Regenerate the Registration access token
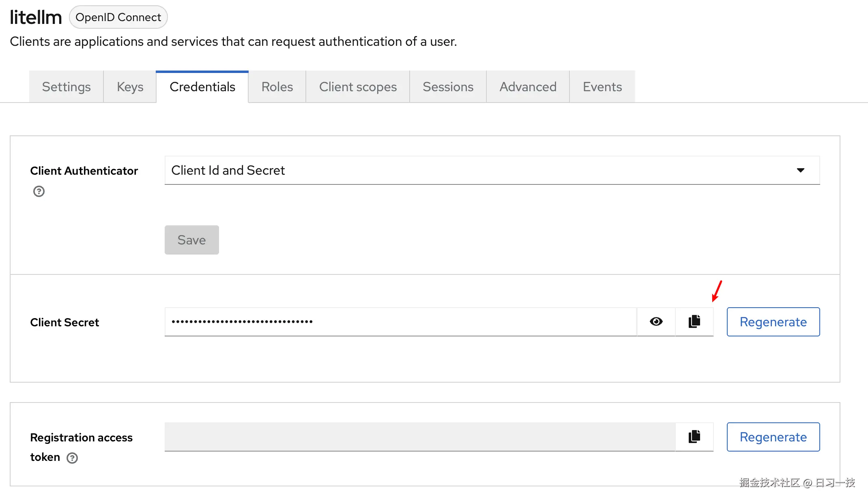Image resolution: width=868 pixels, height=501 pixels. [773, 437]
